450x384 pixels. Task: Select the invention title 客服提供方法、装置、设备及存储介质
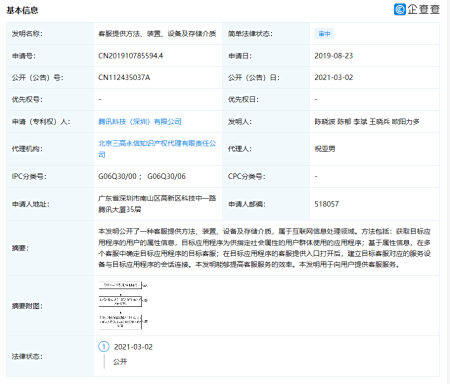click(157, 34)
